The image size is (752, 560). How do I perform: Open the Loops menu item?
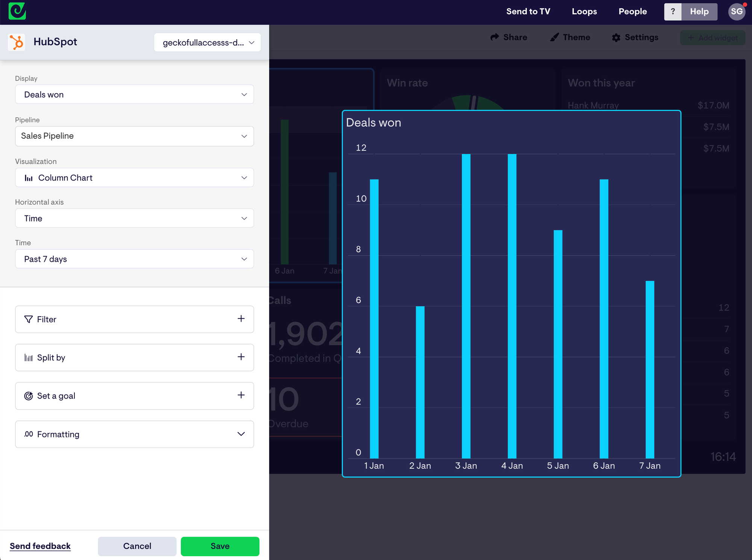pyautogui.click(x=584, y=12)
